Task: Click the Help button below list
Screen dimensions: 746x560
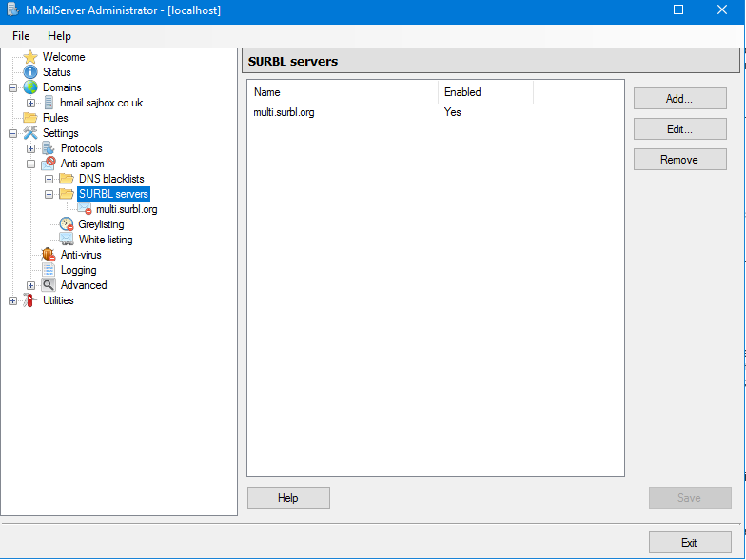Action: click(x=288, y=498)
